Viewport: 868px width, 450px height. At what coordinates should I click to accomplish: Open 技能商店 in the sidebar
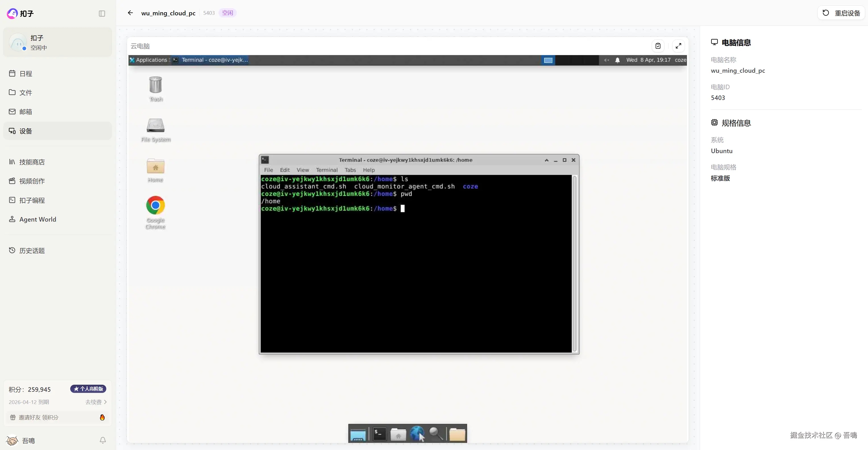coord(32,162)
